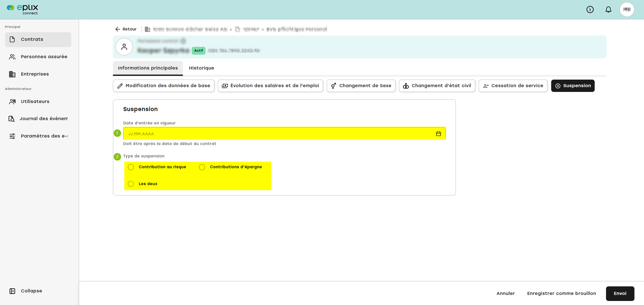Open Contrats in the sidebar
Screen dimensions: 644x305
[38, 39]
